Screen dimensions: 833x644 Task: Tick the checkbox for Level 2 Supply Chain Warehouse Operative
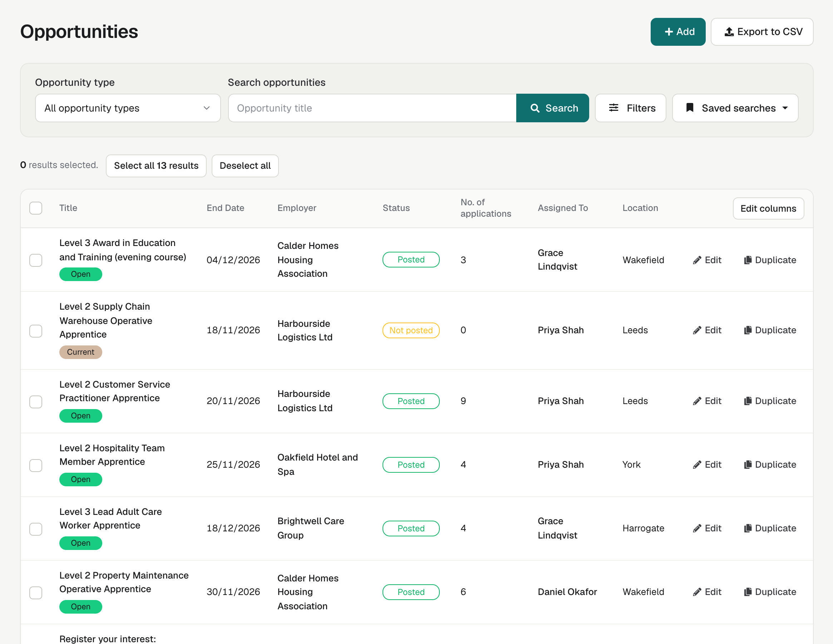pos(36,331)
